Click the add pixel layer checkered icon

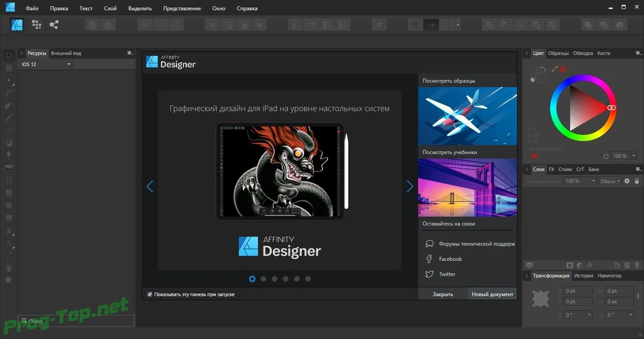click(627, 265)
